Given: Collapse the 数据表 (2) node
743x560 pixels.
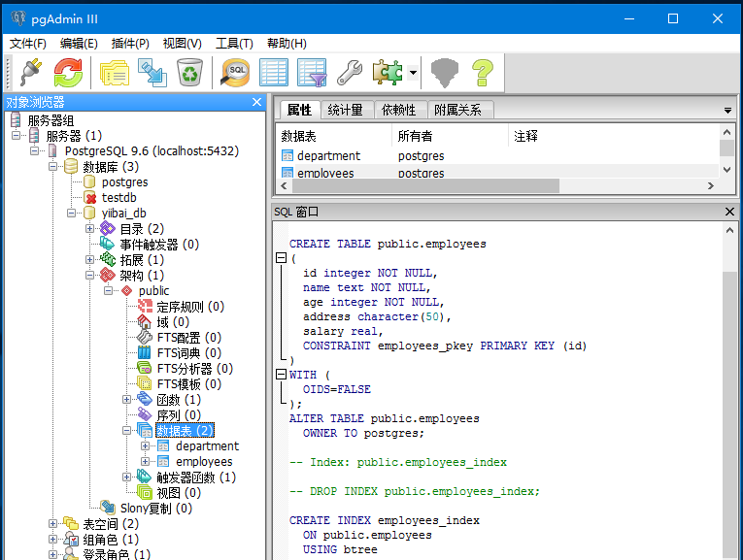Looking at the screenshot, I should (x=127, y=430).
